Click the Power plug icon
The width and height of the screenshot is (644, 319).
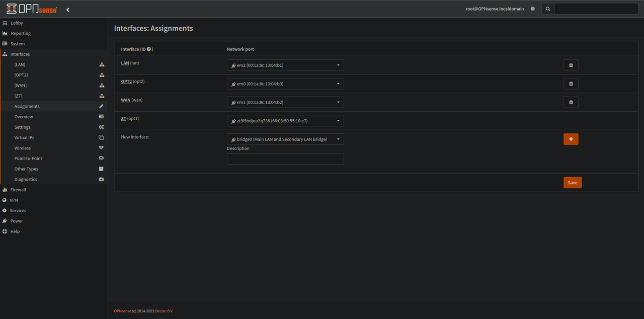(x=5, y=221)
